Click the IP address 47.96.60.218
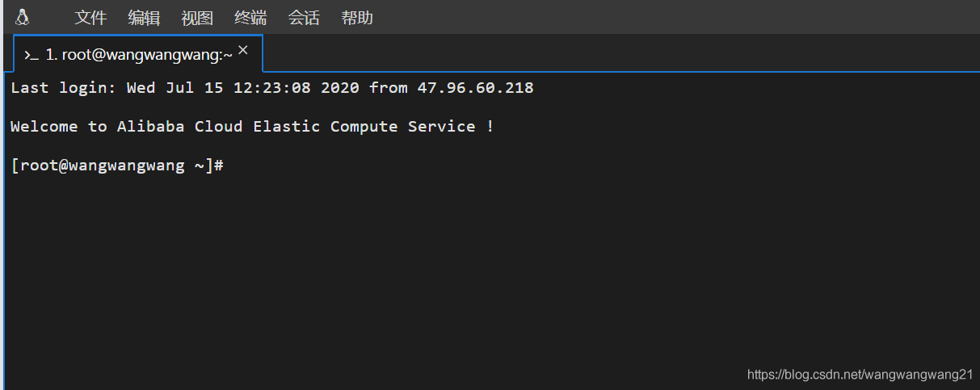The width and height of the screenshot is (980, 390). tap(475, 88)
